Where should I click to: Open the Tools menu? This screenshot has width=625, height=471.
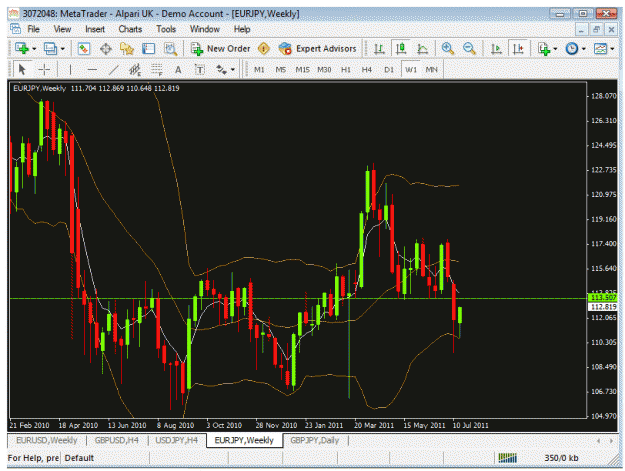(166, 29)
